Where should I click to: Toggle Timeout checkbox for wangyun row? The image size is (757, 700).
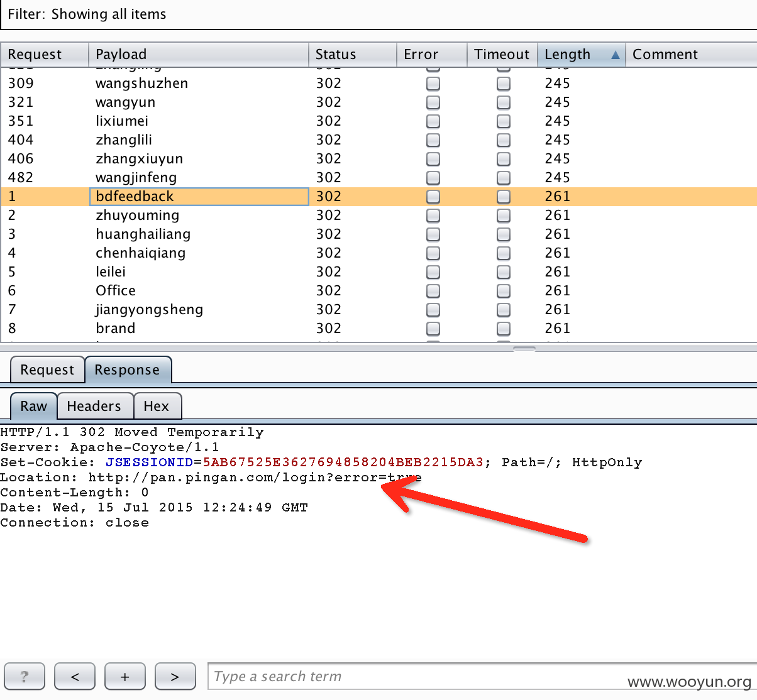point(504,102)
